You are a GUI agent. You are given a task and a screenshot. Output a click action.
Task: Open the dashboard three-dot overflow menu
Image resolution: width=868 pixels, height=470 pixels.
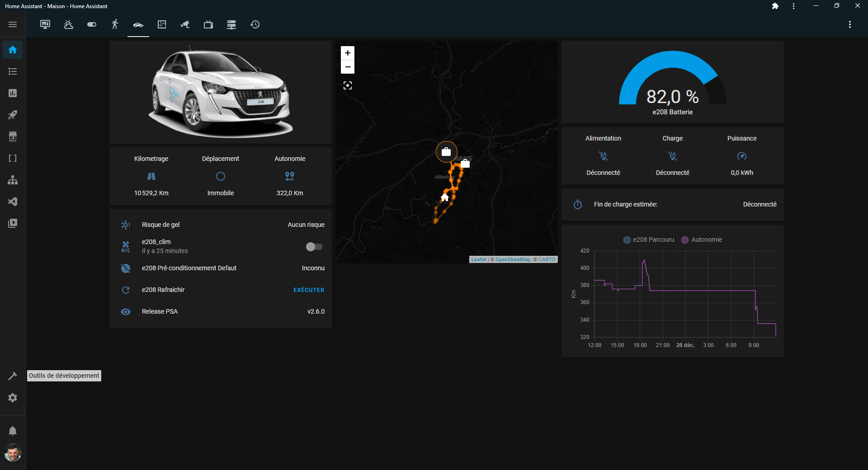(x=849, y=24)
